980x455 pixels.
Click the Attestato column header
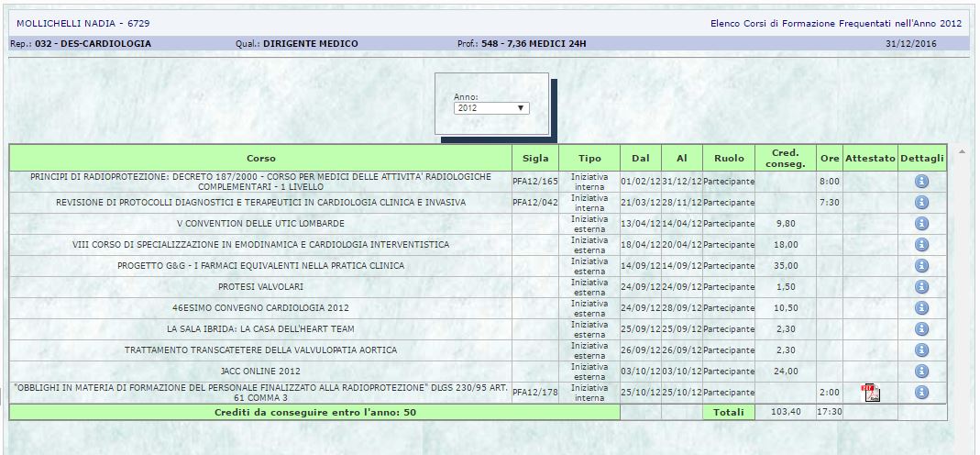click(x=870, y=159)
